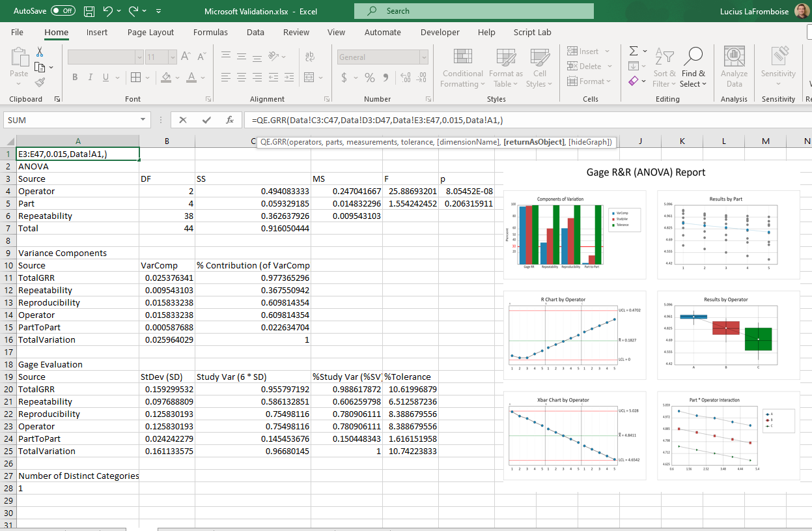The width and height of the screenshot is (812, 531).
Task: Click the Percent Style icon
Action: click(x=369, y=77)
